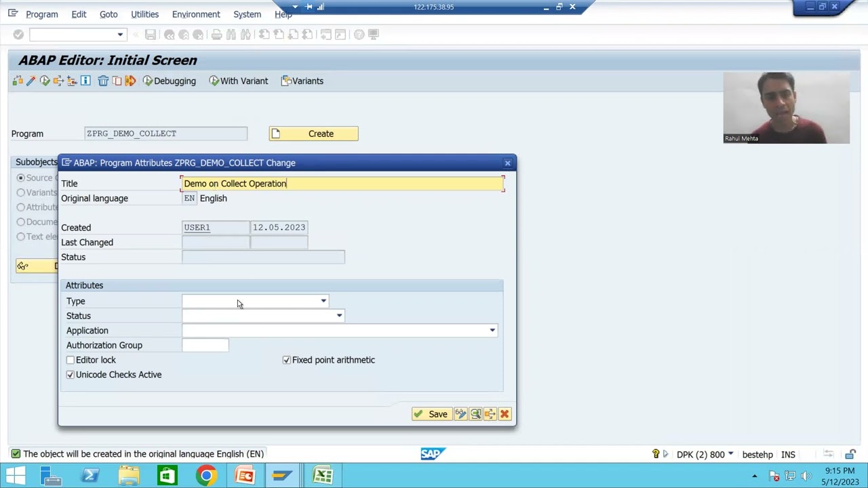The width and height of the screenshot is (868, 488).
Task: Select the Text elements radio button
Action: coord(21,237)
